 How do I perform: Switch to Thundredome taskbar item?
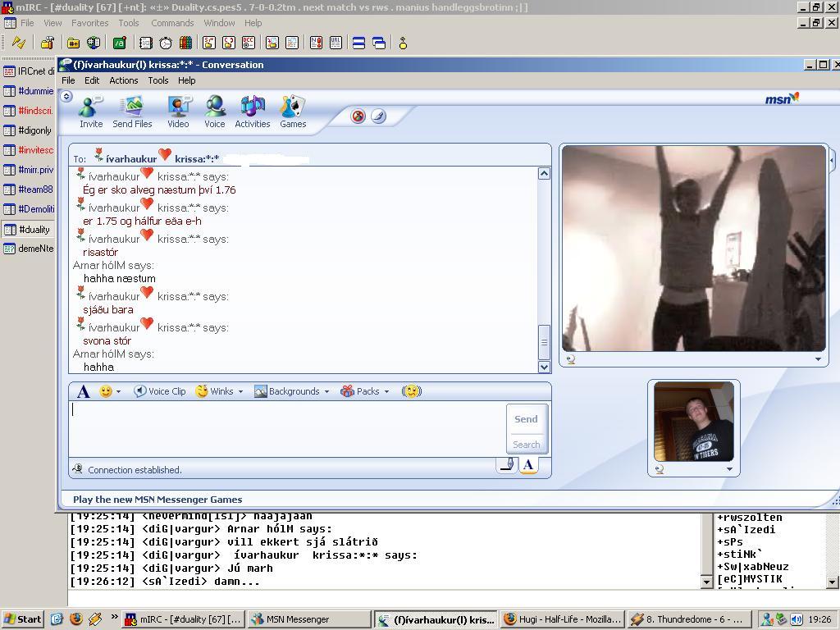click(x=688, y=619)
